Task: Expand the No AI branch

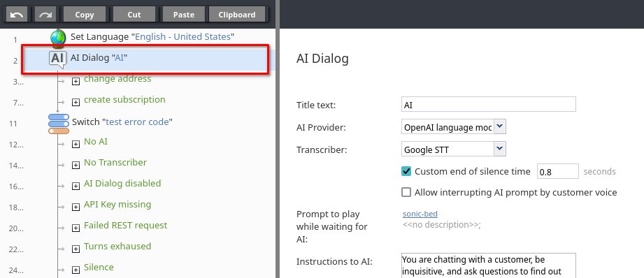Action: (76, 144)
